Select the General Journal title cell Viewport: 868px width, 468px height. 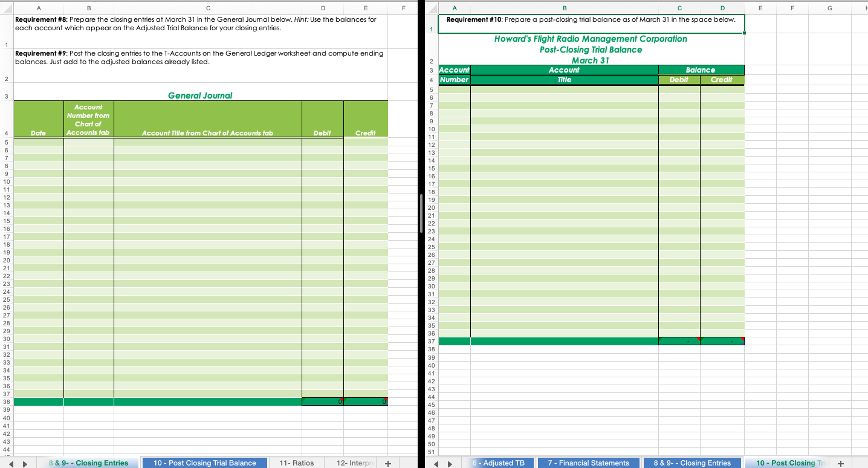[200, 96]
